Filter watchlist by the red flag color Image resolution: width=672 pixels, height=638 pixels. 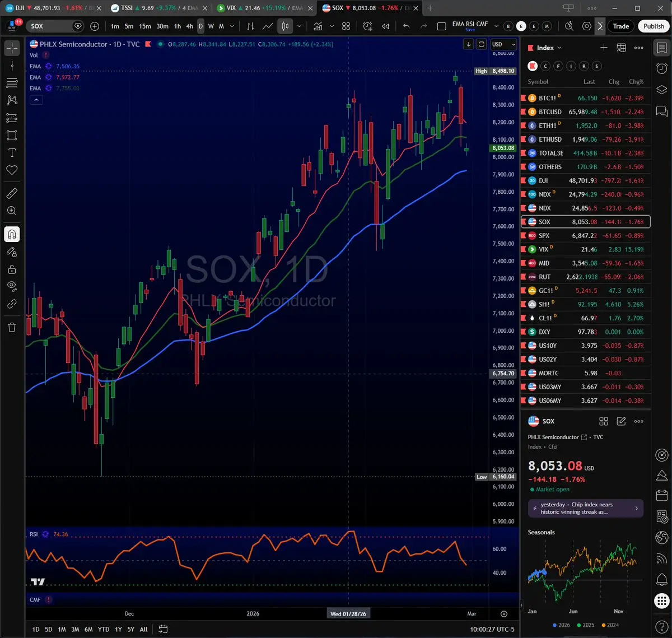pyautogui.click(x=533, y=66)
